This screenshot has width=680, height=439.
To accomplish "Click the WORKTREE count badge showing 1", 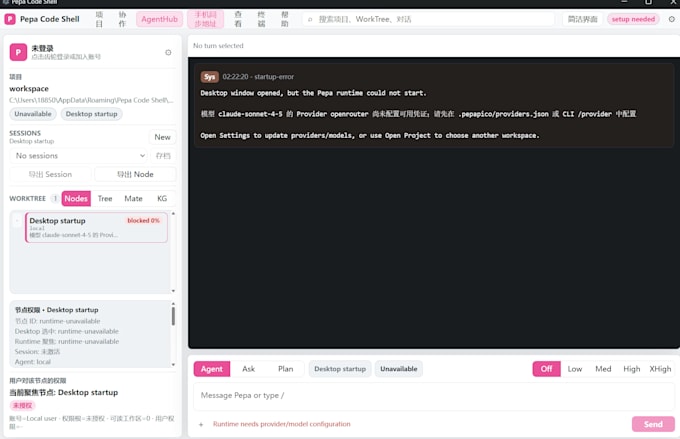I will [x=55, y=198].
